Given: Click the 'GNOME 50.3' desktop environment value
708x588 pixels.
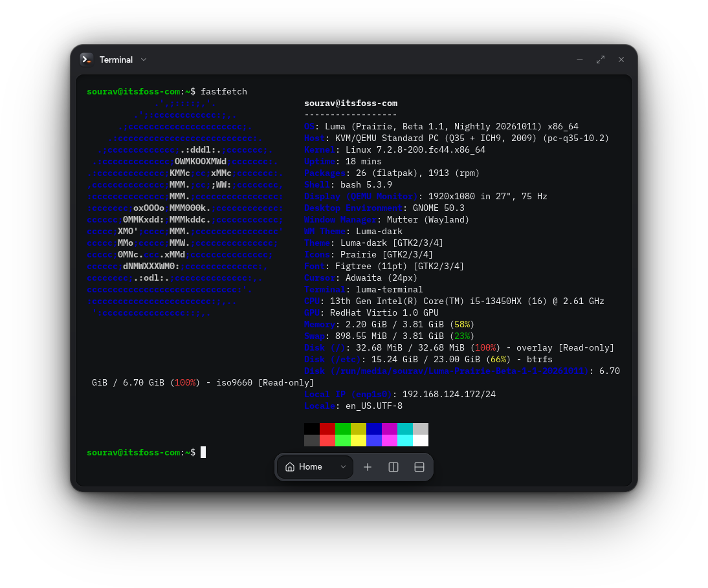Looking at the screenshot, I should pos(438,208).
